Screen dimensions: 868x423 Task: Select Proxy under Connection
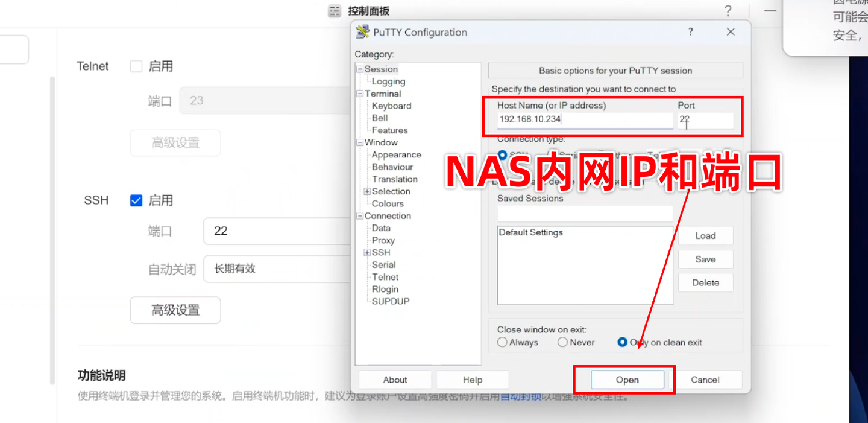tap(383, 240)
